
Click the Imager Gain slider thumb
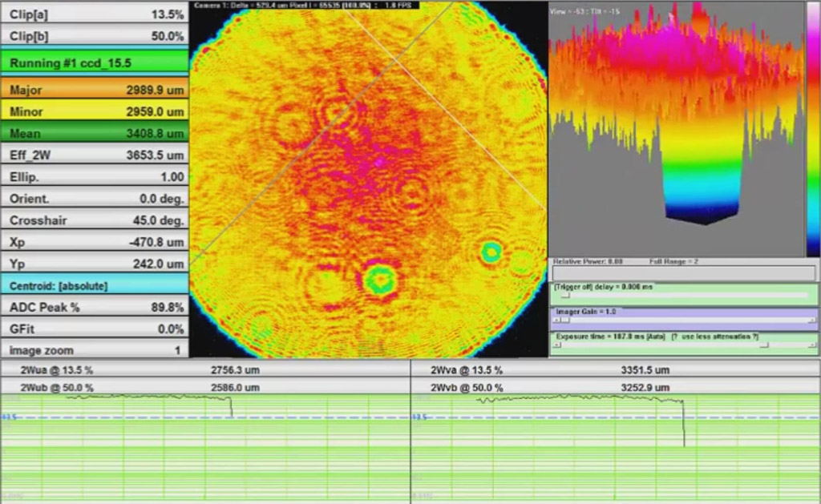(565, 320)
